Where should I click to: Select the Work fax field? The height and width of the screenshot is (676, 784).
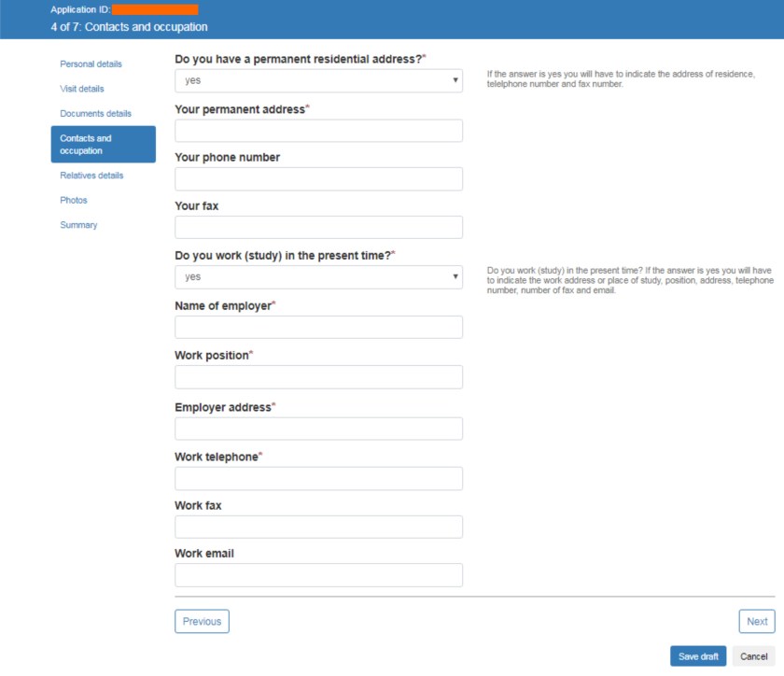click(318, 528)
